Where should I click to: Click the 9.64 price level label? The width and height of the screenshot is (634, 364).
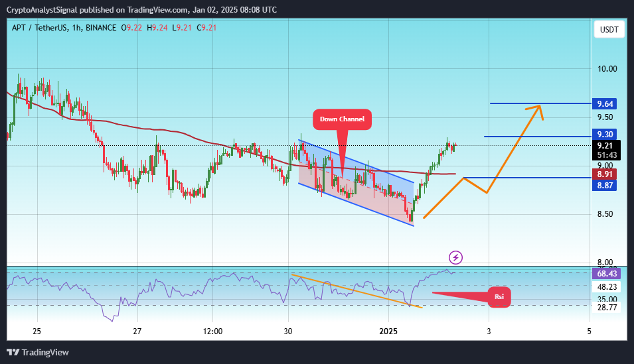605,104
